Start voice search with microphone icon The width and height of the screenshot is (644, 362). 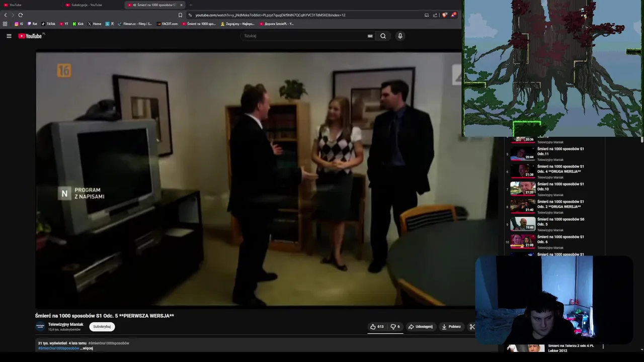(400, 36)
